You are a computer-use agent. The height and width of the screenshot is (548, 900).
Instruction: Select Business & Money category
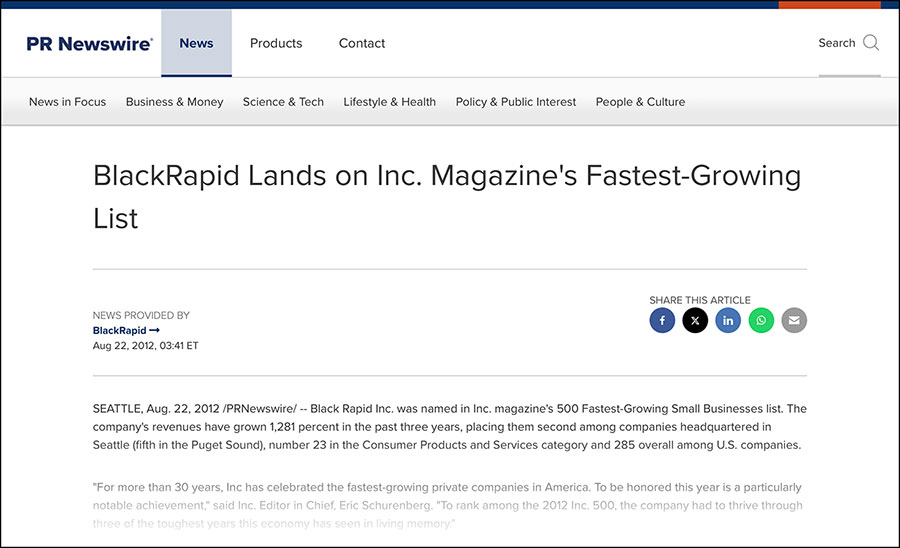(174, 102)
